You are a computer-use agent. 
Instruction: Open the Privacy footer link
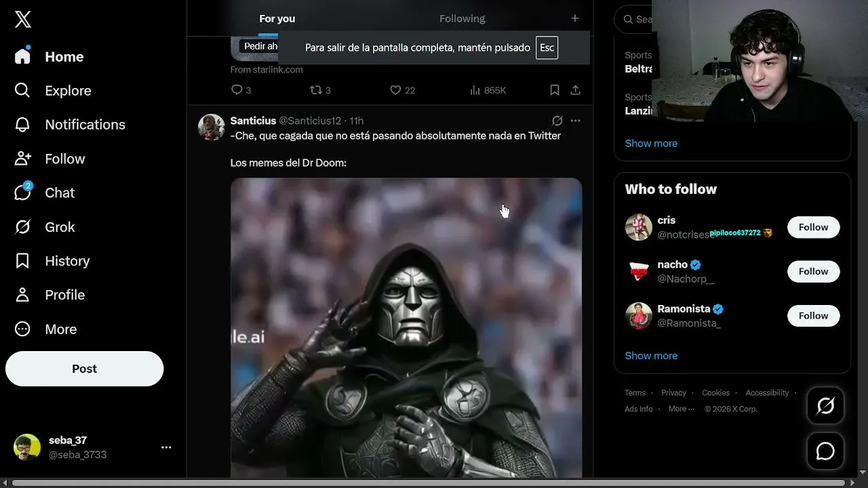(x=673, y=392)
